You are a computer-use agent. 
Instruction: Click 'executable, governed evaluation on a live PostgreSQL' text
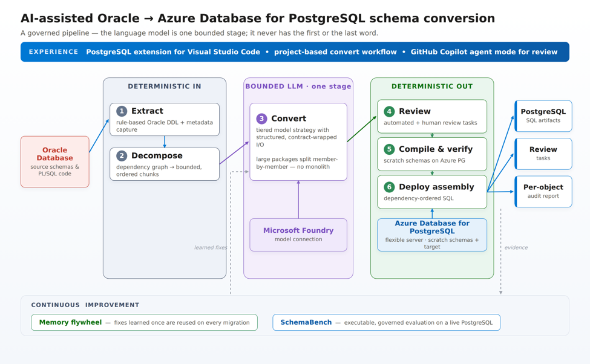418,323
